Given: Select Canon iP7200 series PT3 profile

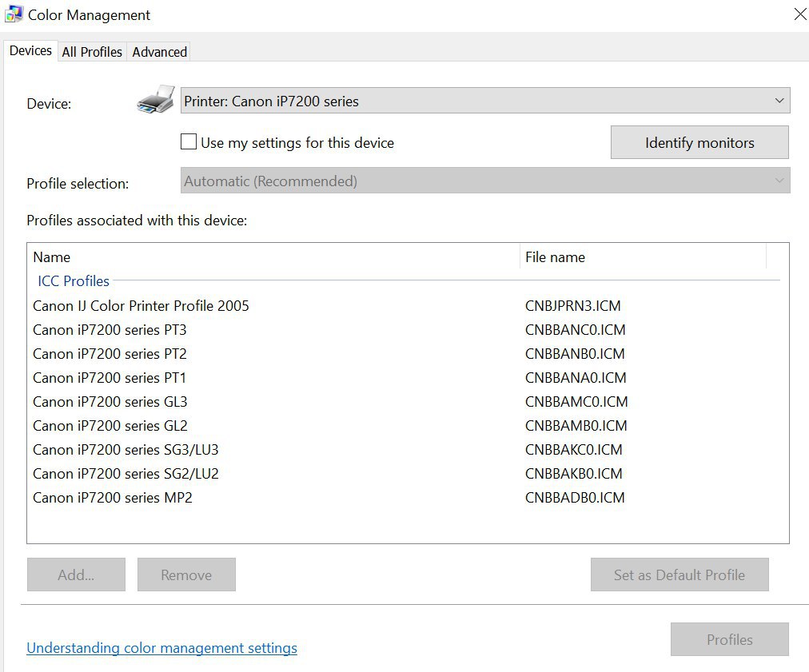Looking at the screenshot, I should [x=110, y=329].
